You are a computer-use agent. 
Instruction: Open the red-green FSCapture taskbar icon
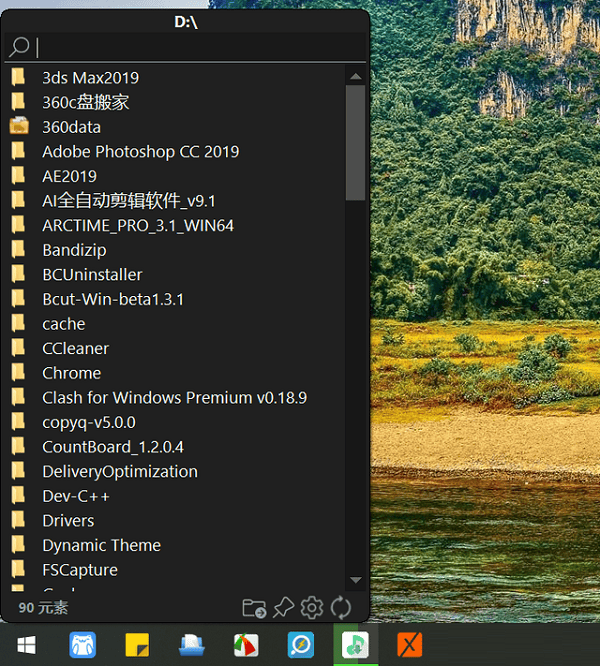246,645
